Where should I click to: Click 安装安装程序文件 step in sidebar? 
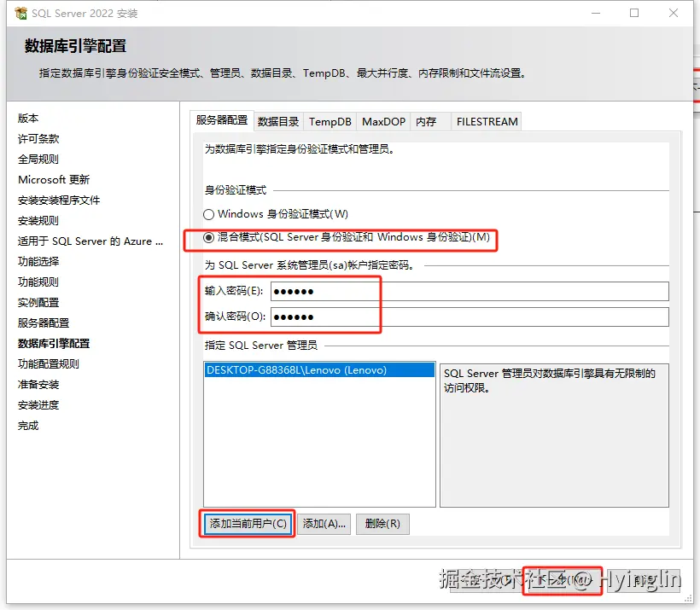click(59, 200)
